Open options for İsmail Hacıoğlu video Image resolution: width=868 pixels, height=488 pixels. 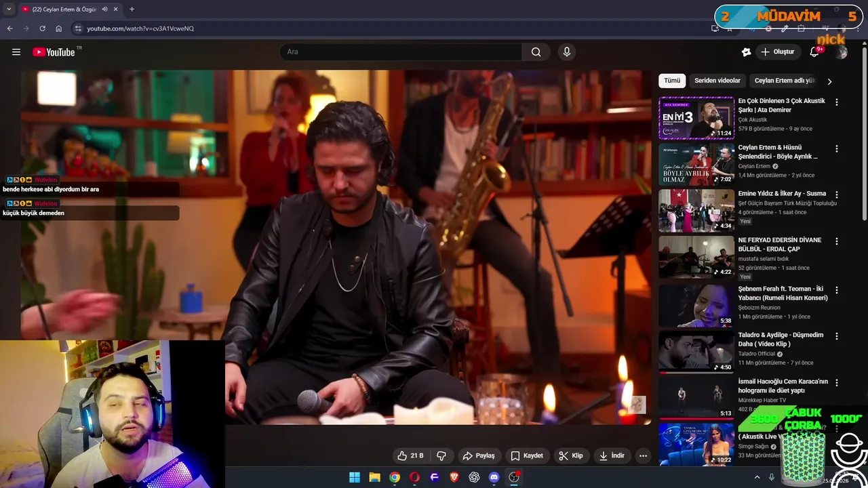(836, 382)
